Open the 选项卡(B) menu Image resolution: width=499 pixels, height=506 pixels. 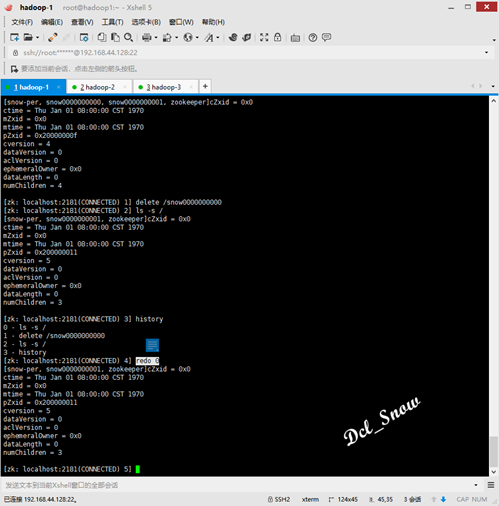(146, 22)
